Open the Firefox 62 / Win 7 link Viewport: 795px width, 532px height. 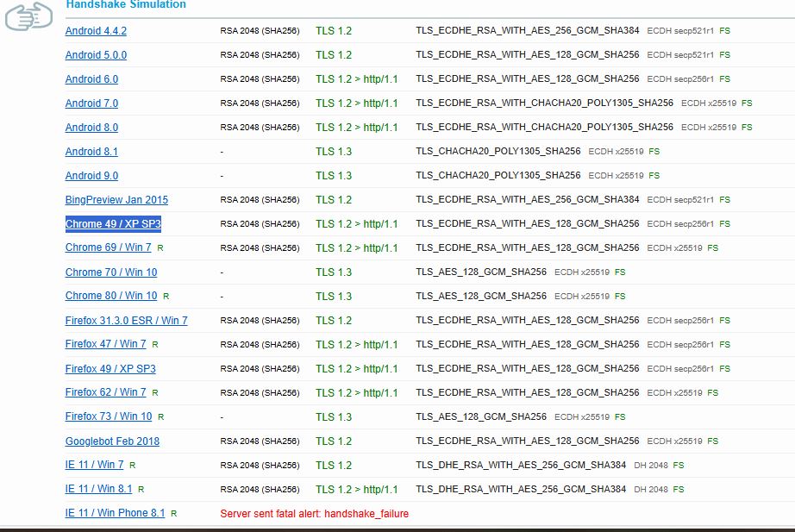click(105, 393)
